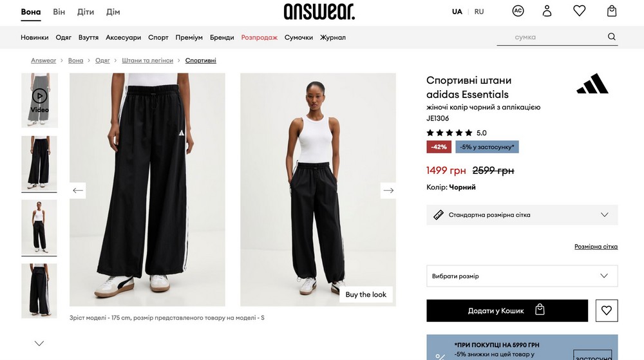644x360 pixels.
Task: Click the Buy the look button
Action: point(366,294)
